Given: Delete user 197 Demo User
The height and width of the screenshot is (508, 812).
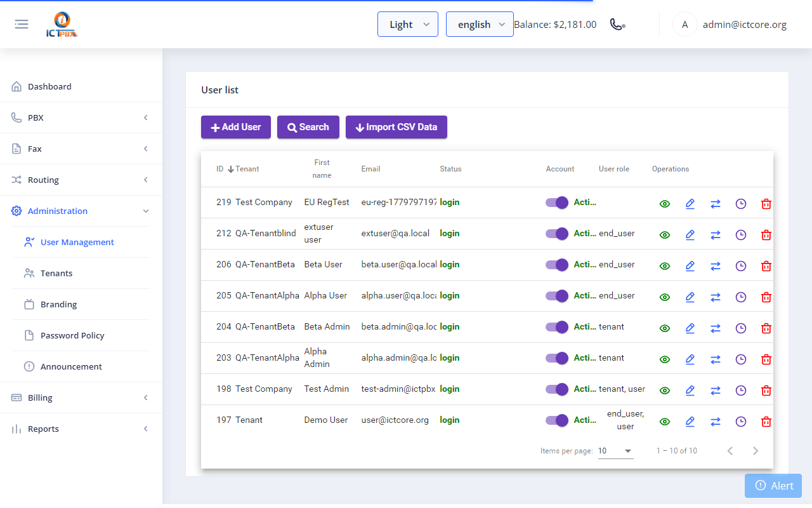Looking at the screenshot, I should [x=766, y=422].
